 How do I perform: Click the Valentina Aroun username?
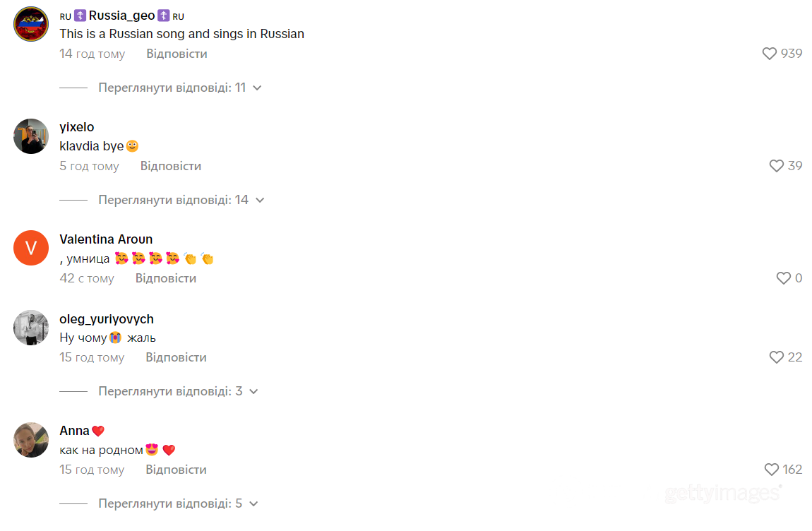pyautogui.click(x=106, y=239)
